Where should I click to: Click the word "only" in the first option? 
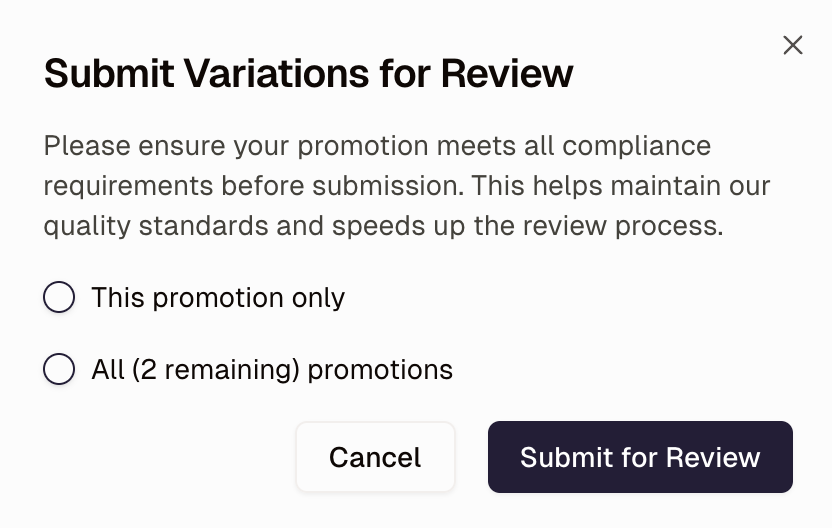(318, 298)
